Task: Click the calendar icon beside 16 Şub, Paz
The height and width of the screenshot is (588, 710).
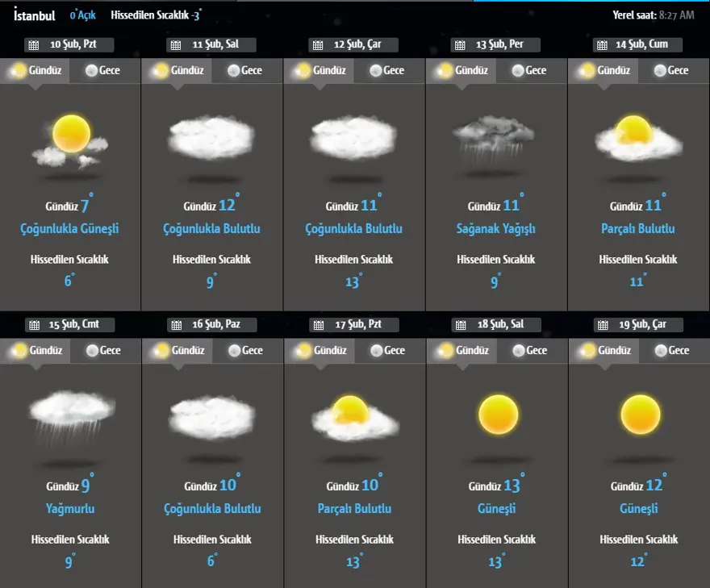Action: point(175,325)
